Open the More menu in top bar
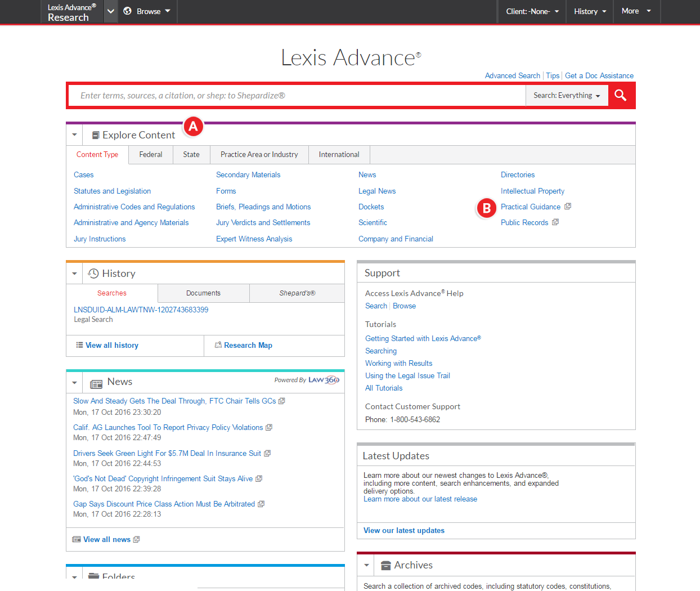 click(636, 11)
